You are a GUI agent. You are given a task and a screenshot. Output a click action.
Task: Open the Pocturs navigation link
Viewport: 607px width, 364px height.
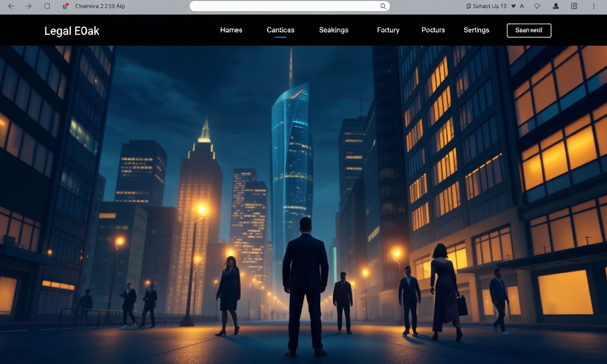coord(433,30)
